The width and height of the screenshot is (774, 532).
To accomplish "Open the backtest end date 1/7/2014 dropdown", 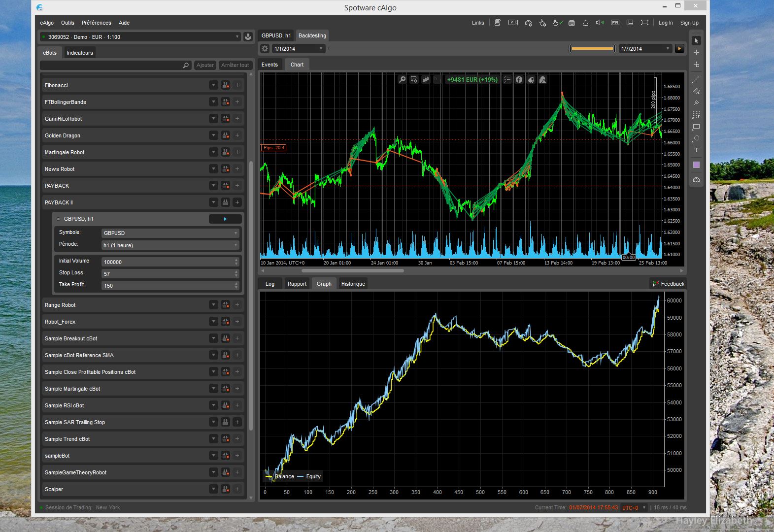I will 645,49.
